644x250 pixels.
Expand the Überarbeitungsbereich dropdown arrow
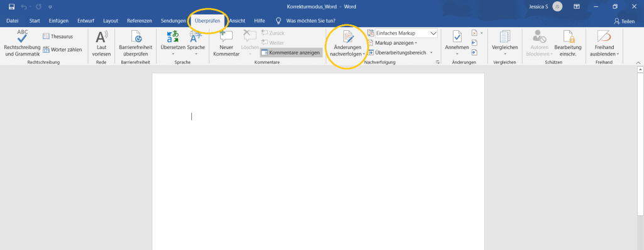pos(431,53)
